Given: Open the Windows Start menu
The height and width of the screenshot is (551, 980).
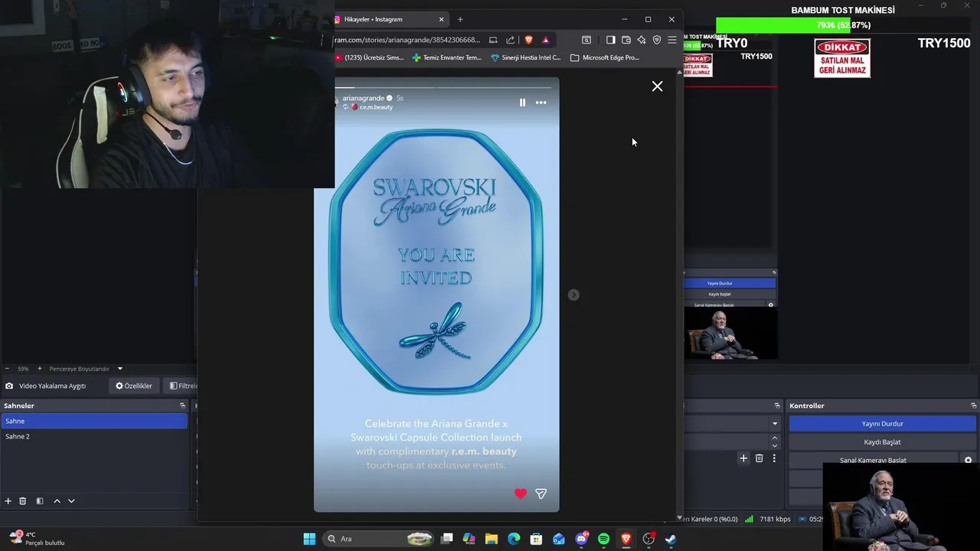Looking at the screenshot, I should pos(309,539).
